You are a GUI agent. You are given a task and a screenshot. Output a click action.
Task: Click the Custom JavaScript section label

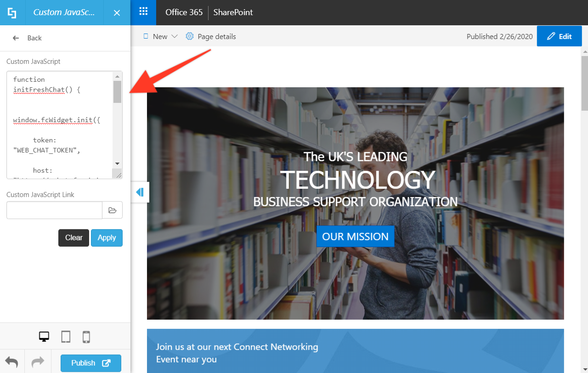click(34, 61)
